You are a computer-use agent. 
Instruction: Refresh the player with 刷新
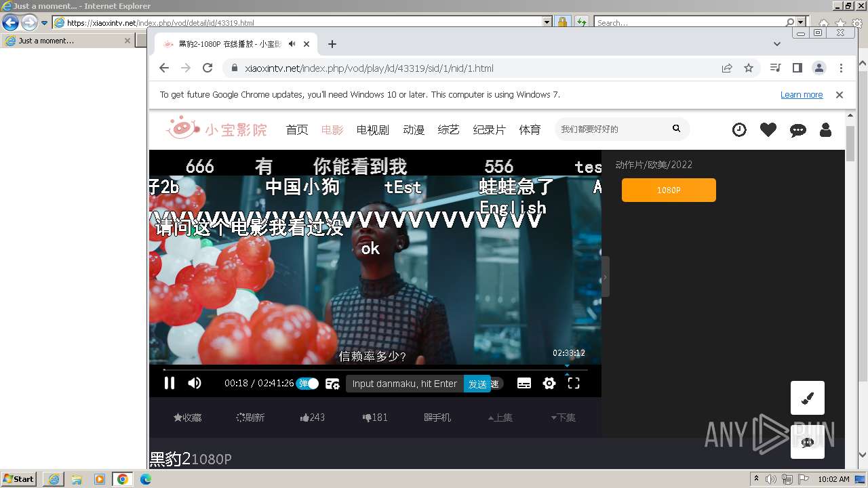point(250,418)
